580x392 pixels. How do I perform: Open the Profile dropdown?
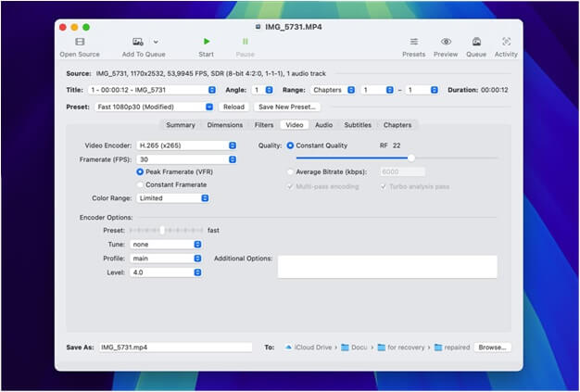click(x=166, y=259)
